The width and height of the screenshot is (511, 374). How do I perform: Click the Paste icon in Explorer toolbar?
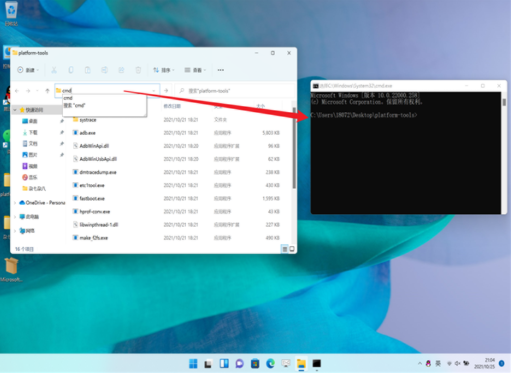pyautogui.click(x=88, y=70)
